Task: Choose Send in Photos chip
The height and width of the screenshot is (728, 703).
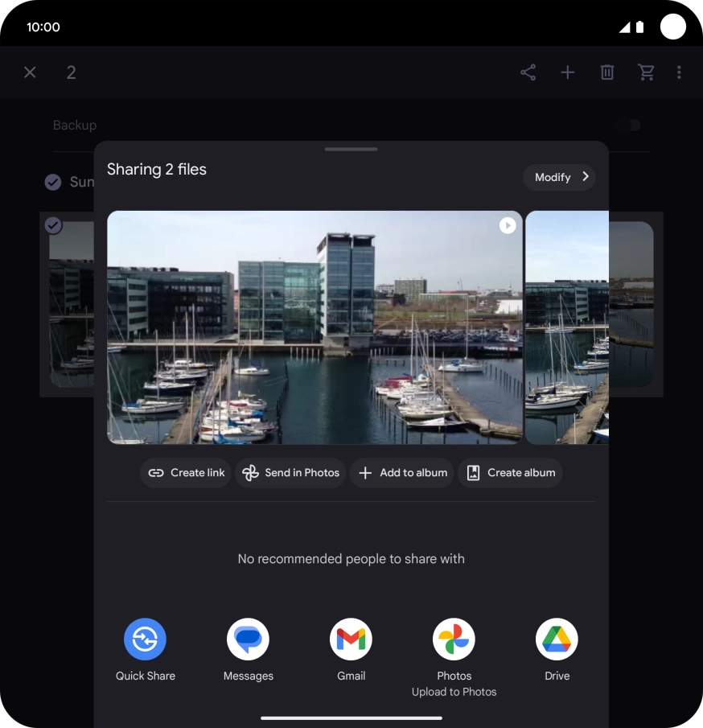Action: pos(290,473)
